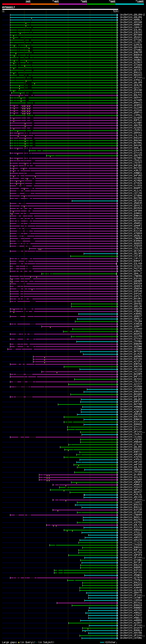Click the red 20% identity legend segment
This screenshot has width=146, height=644.
tap(16, 4)
